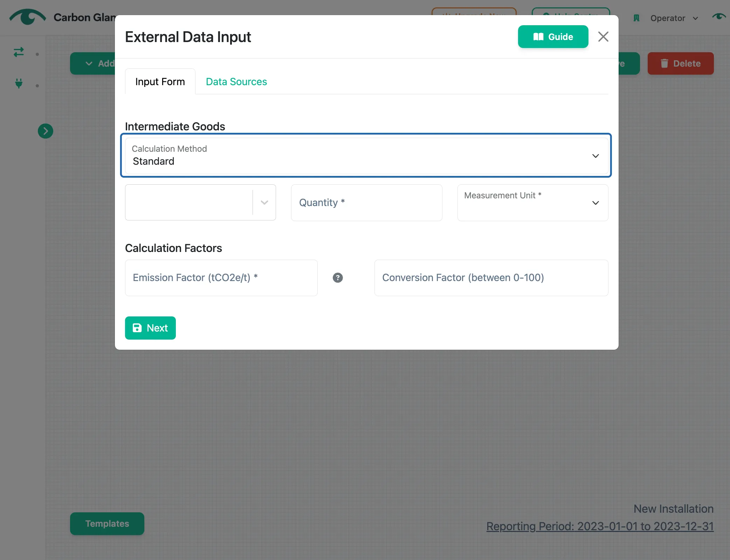Expand the sidebar with the green arrow
The width and height of the screenshot is (730, 560).
[46, 131]
